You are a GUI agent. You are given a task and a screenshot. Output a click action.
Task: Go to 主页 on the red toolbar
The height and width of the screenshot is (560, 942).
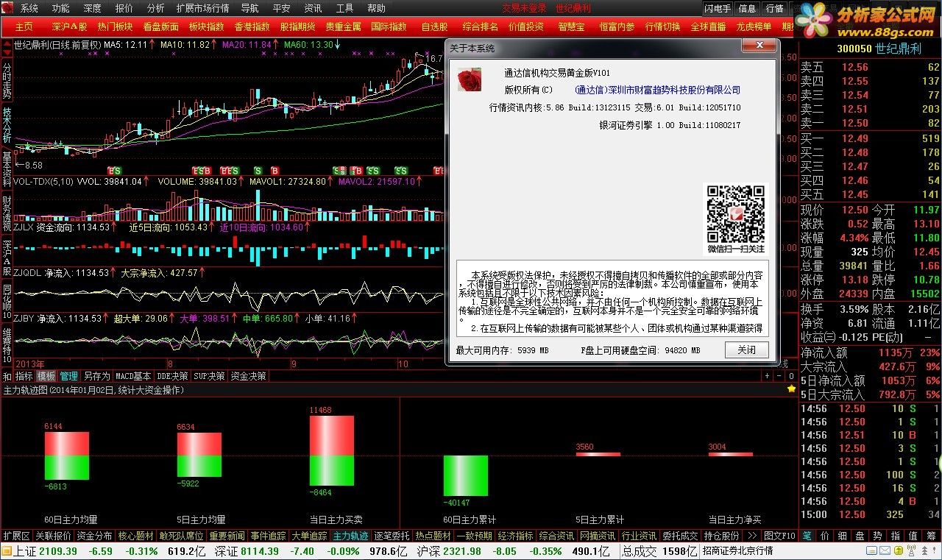point(24,26)
